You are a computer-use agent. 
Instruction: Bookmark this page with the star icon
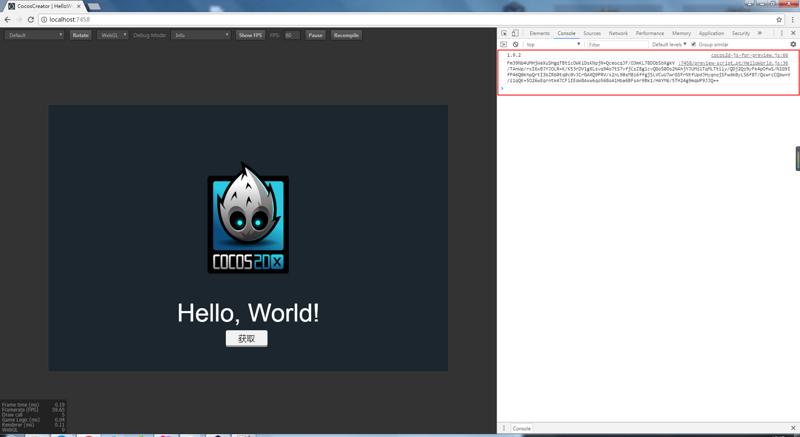[779, 19]
